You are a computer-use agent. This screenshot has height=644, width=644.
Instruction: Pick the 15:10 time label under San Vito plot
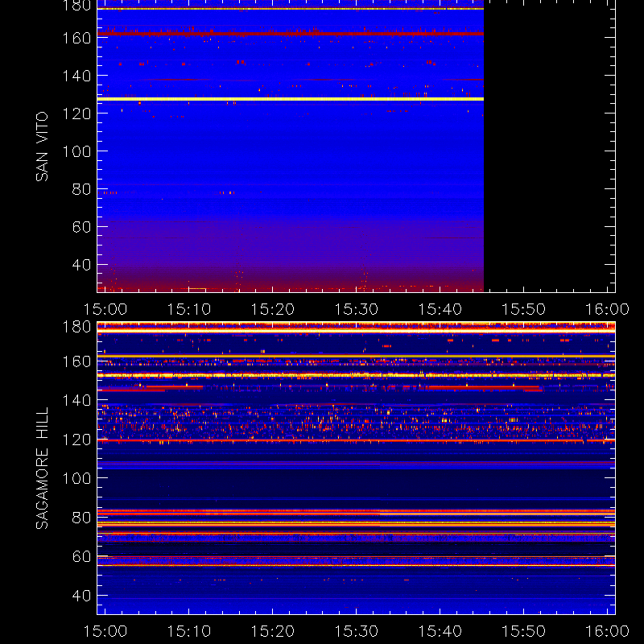click(x=188, y=309)
